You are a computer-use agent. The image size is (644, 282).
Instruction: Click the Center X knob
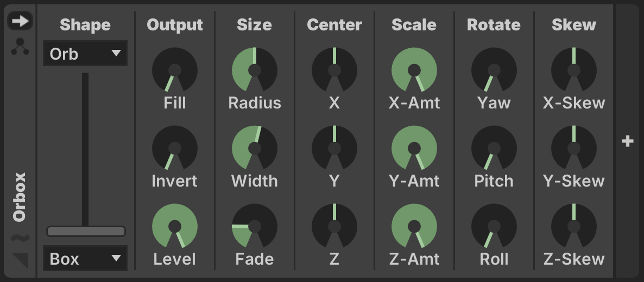click(x=334, y=70)
